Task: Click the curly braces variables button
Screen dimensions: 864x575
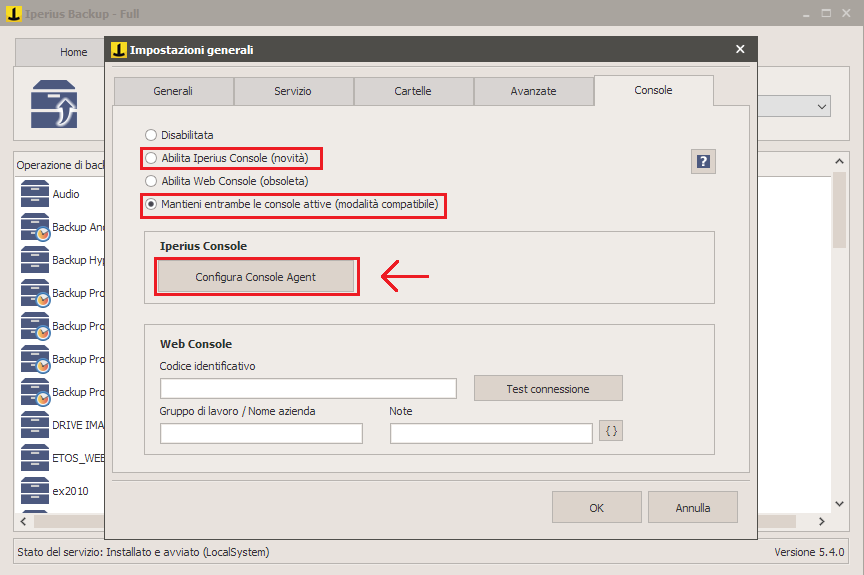Action: point(611,431)
